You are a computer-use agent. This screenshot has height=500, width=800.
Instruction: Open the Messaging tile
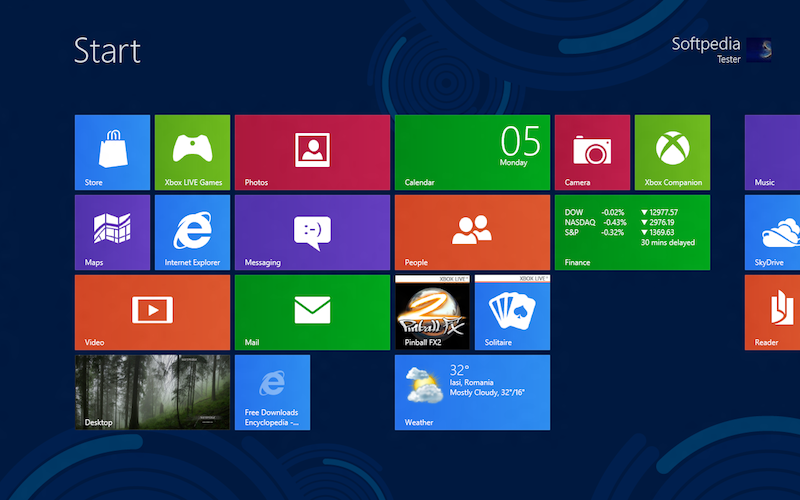tap(312, 233)
